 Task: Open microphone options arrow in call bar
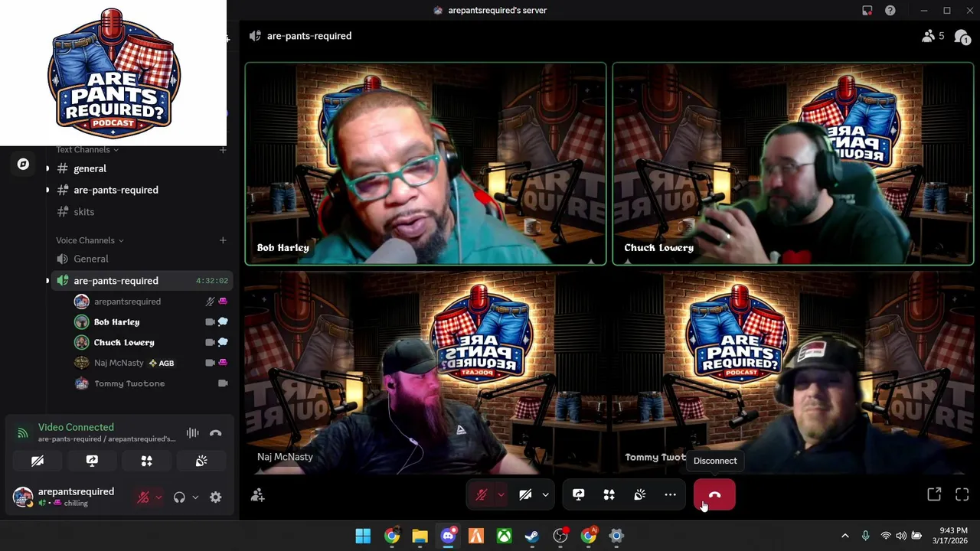tap(501, 495)
